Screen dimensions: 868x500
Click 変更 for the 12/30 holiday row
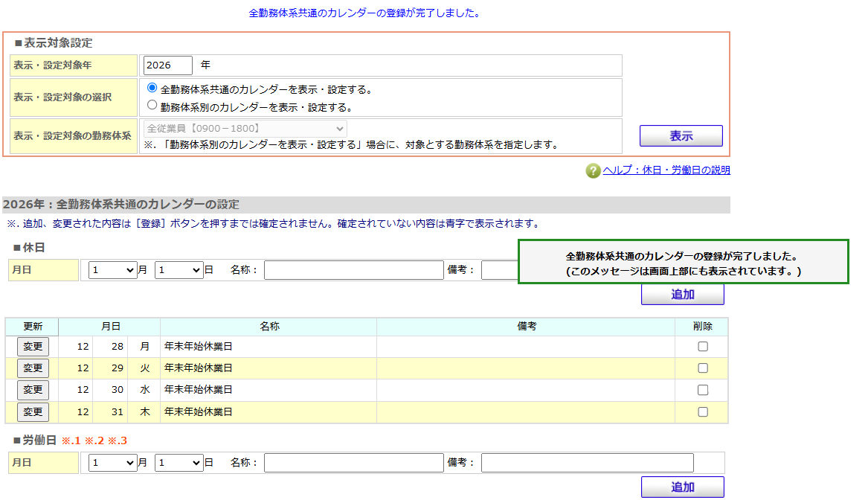(x=33, y=390)
